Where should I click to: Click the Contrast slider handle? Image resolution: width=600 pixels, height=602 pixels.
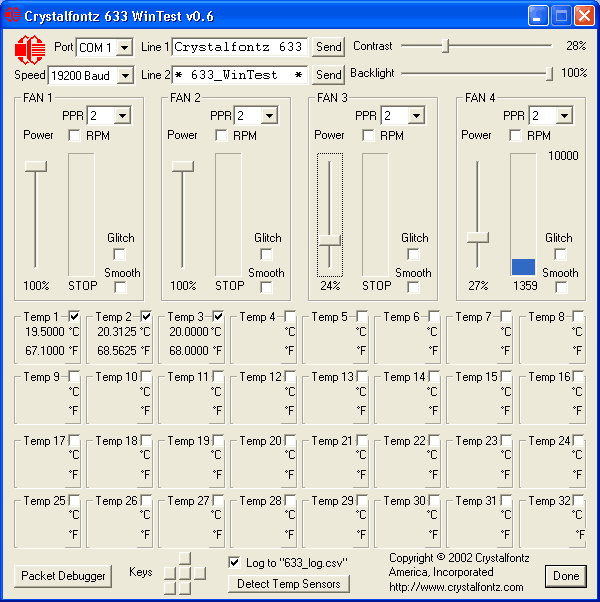coord(445,46)
